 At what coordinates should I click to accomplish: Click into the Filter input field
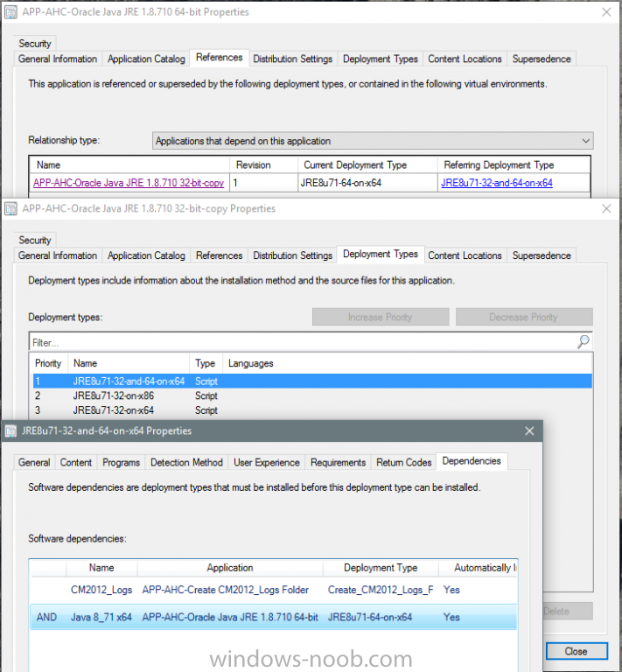[302, 342]
